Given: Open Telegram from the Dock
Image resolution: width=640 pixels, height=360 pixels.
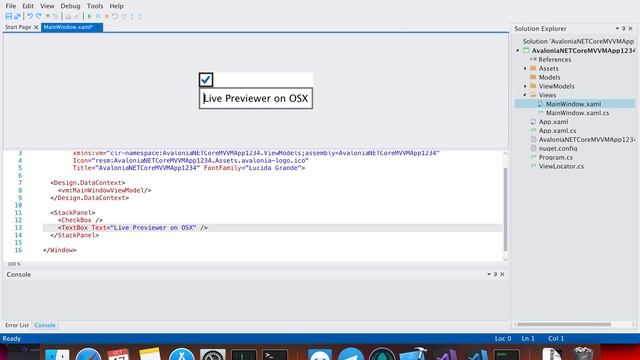Looking at the screenshot, I should pos(351,354).
